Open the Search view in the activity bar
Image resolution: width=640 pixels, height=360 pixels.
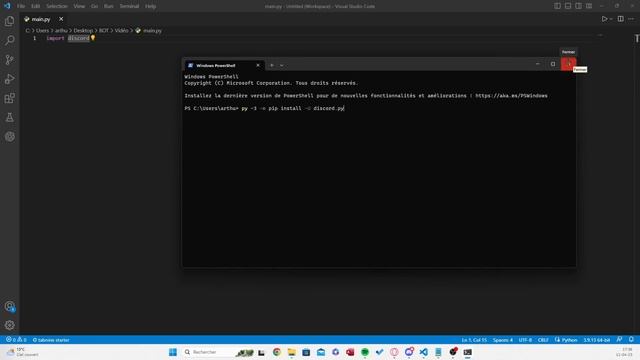(9, 40)
